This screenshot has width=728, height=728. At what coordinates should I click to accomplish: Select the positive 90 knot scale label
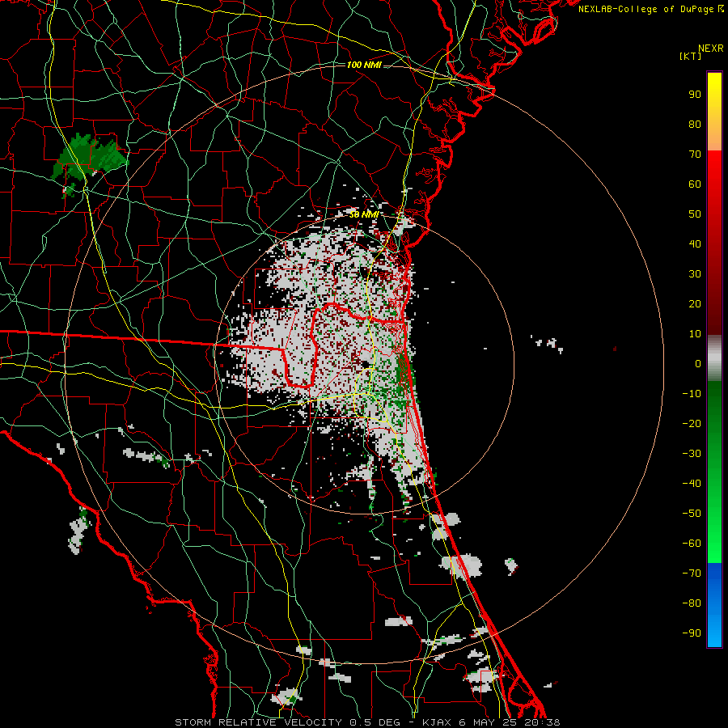(x=695, y=95)
